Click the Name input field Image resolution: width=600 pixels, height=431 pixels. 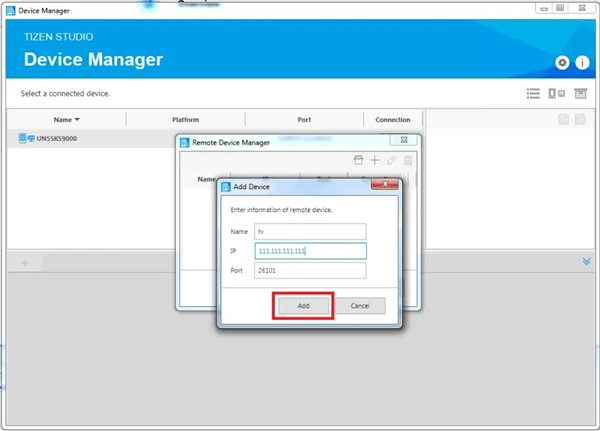point(310,231)
